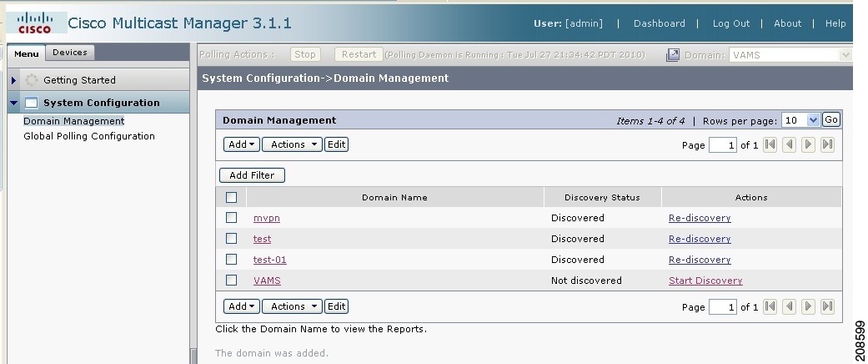Click the Domain Name column header
Viewport: 868px width, 364px height.
click(x=394, y=197)
